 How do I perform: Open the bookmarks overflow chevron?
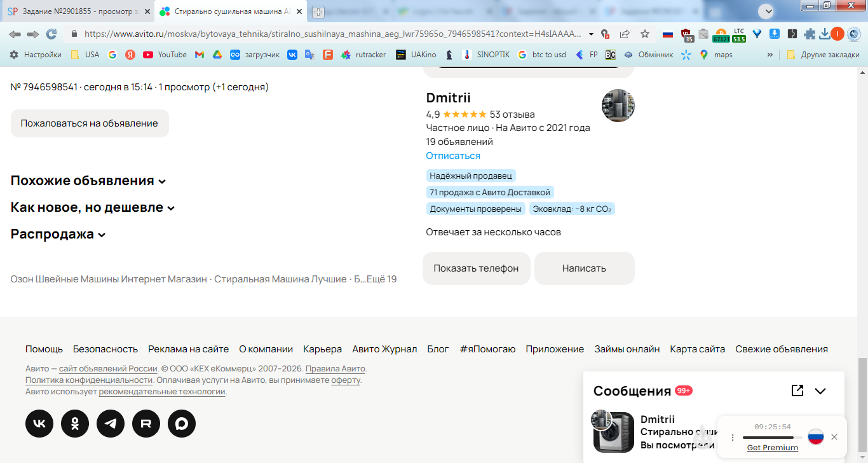770,55
